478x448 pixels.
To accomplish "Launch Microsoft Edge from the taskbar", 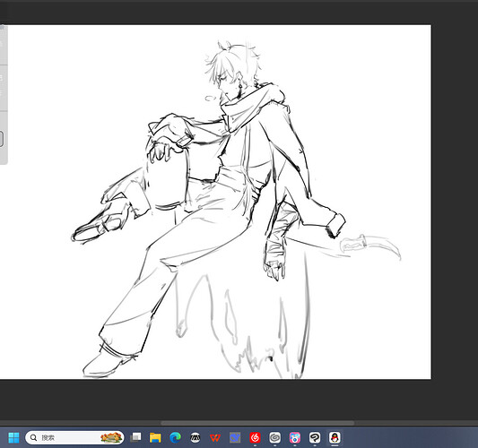I will point(175,437).
